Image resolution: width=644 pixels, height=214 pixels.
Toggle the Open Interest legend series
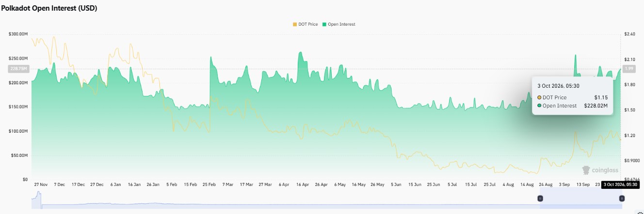coord(338,24)
